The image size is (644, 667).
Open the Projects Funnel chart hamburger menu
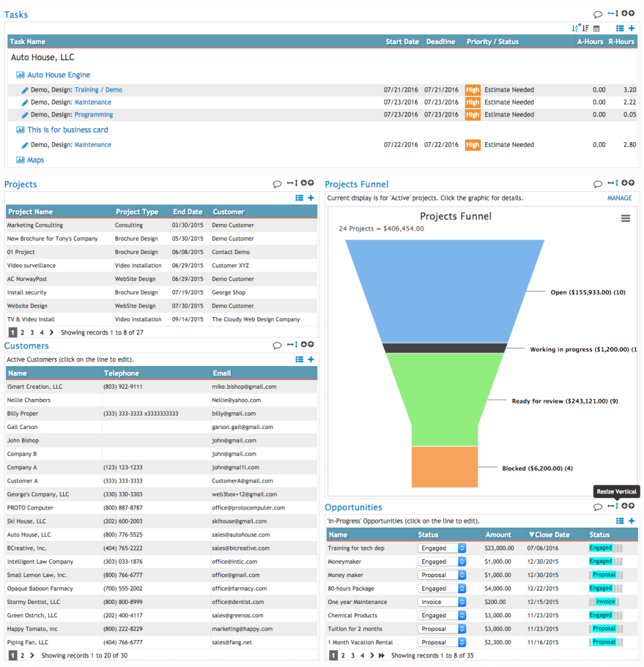tap(625, 218)
